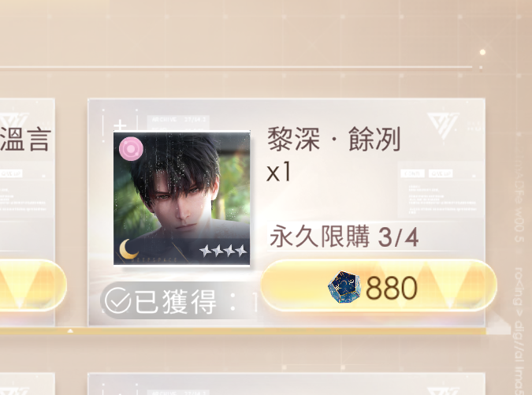Tap the golden crescent moon icon
The height and width of the screenshot is (395, 532).
129,249
